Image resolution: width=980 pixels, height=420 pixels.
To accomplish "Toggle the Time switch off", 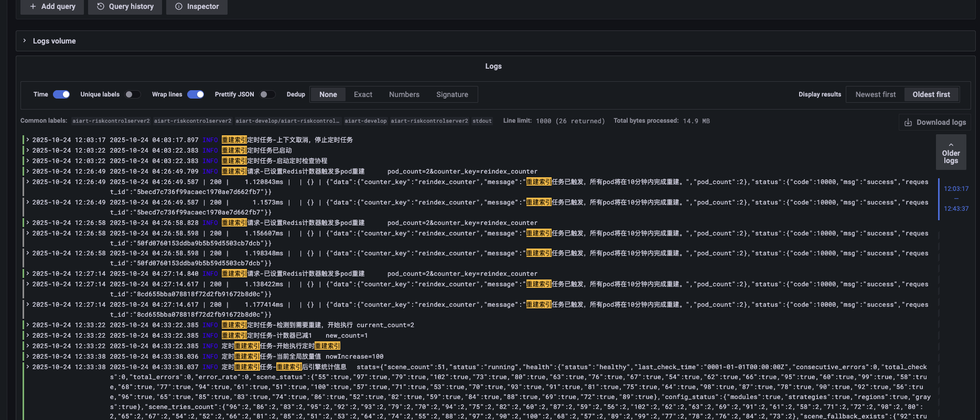I will pos(61,94).
